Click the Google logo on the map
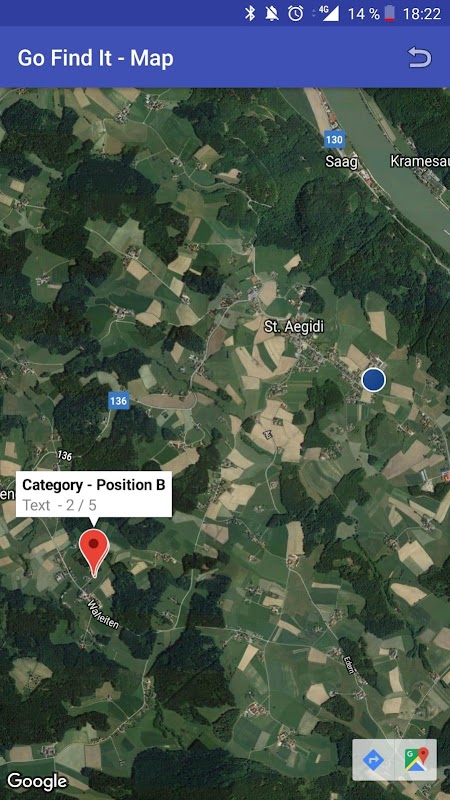This screenshot has height=800, width=450. (37, 781)
